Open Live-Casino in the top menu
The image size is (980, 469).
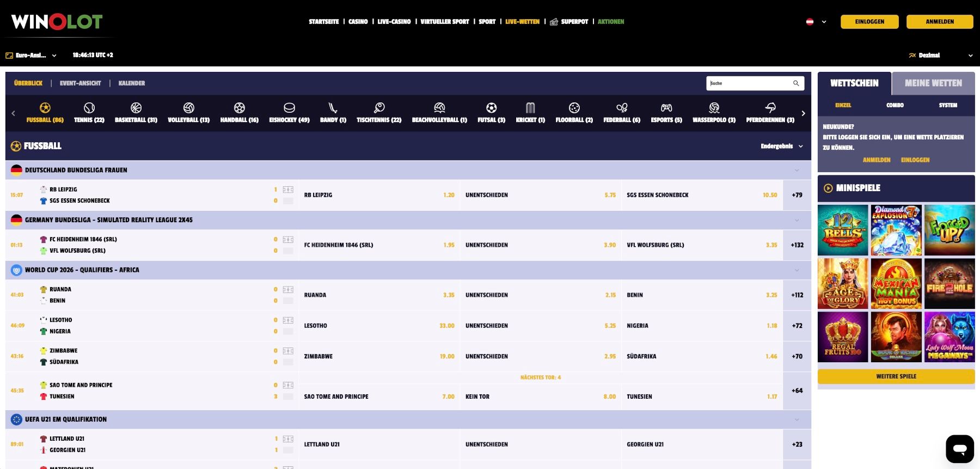click(394, 22)
